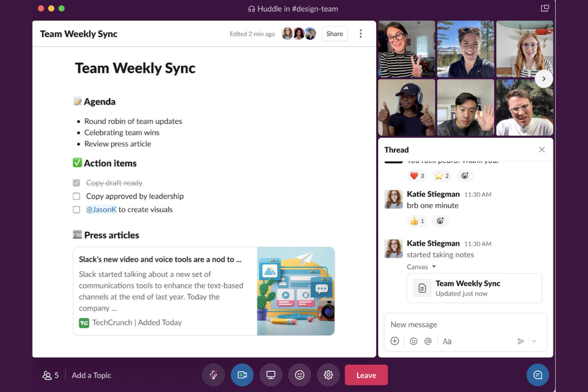Open the TechCrunch press article

tap(160, 259)
